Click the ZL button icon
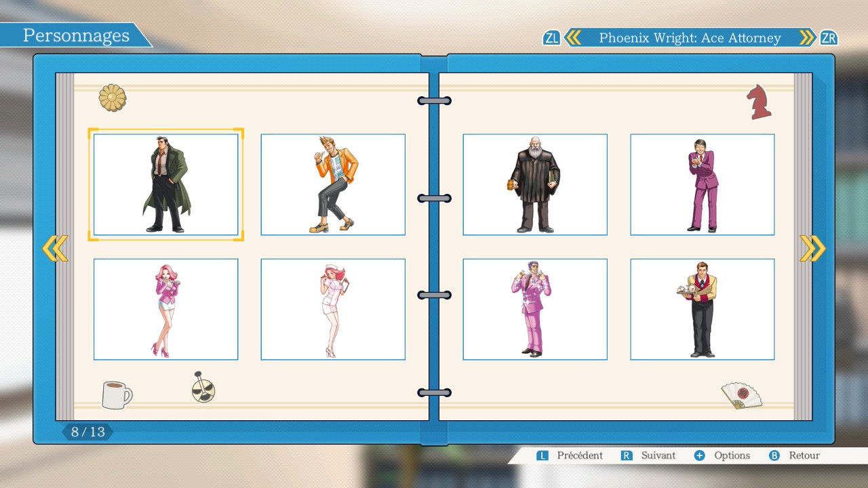The width and height of the screenshot is (868, 488). 551,38
